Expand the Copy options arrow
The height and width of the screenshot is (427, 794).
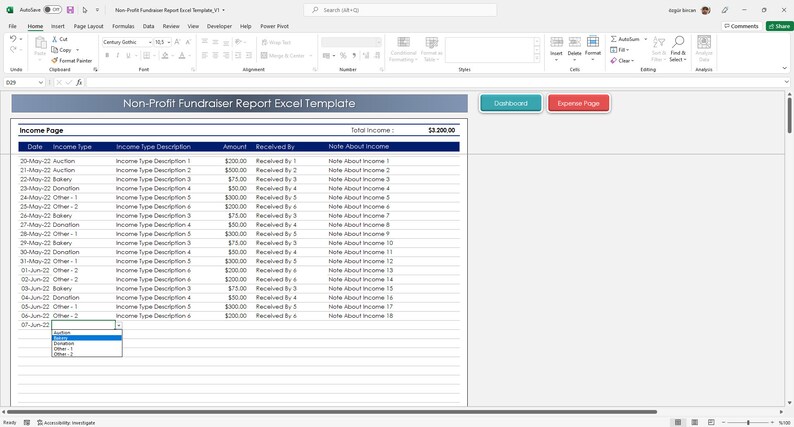tap(77, 50)
